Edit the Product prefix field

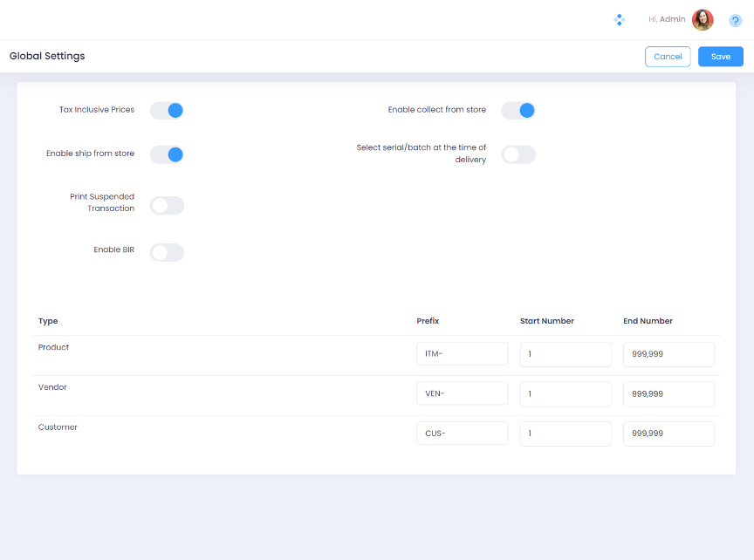coord(462,354)
